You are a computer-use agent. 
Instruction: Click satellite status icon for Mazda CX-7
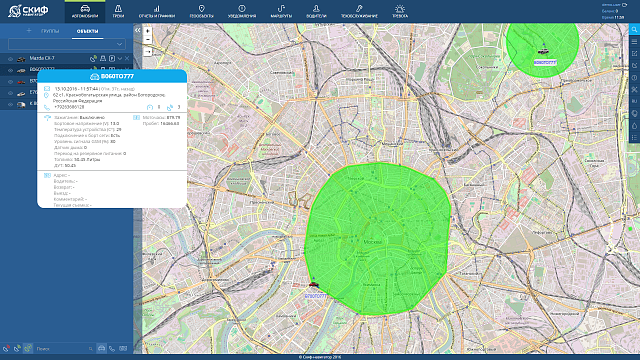coord(93,59)
